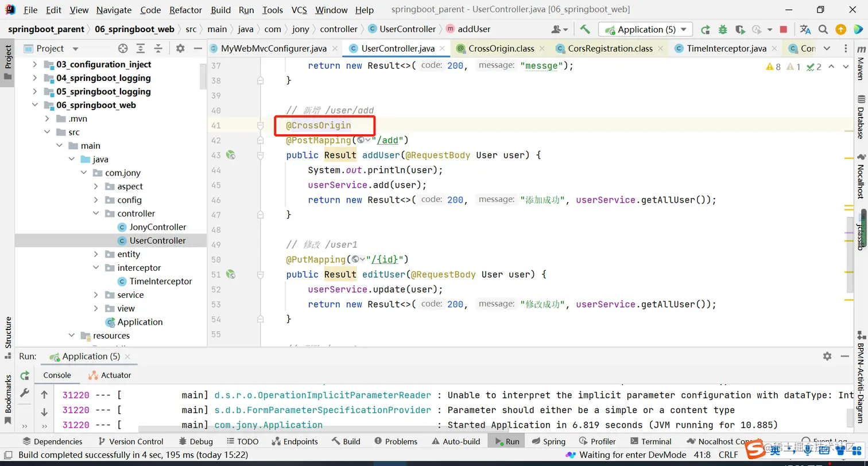Image resolution: width=868 pixels, height=466 pixels.
Task: Click the down arrow in console
Action: click(x=44, y=412)
